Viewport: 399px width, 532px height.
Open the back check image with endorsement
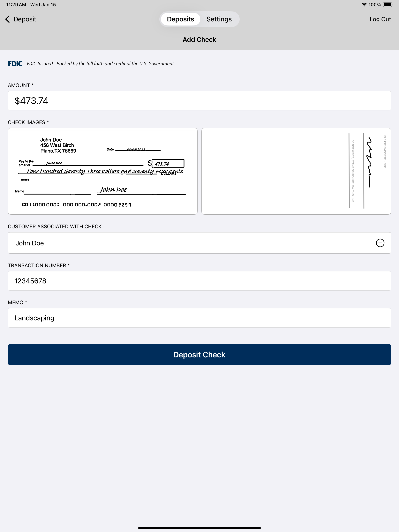296,171
